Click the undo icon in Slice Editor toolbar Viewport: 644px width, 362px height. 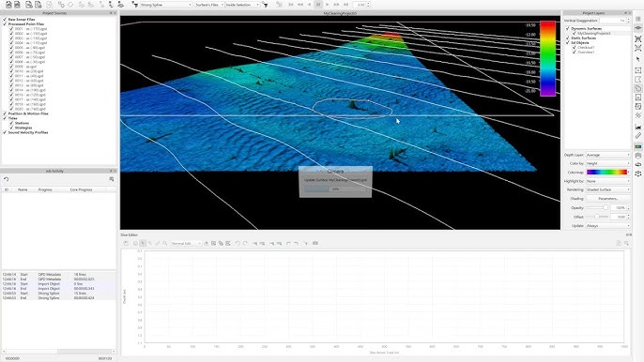238,244
